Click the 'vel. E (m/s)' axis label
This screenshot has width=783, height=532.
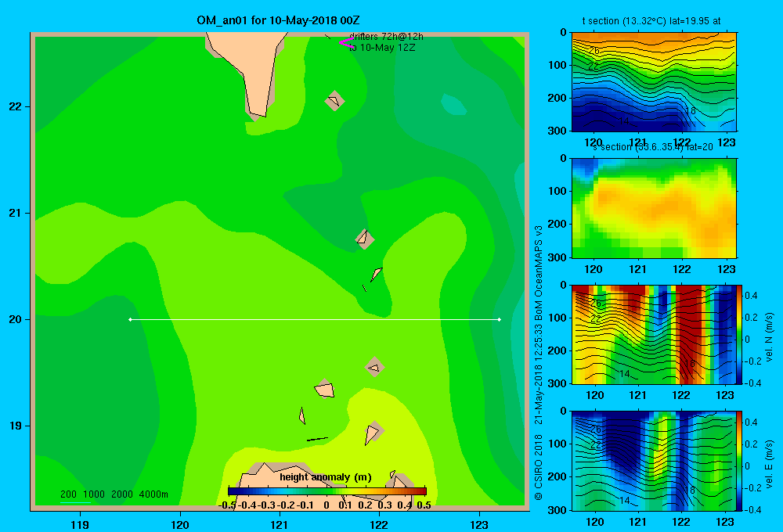[770, 464]
